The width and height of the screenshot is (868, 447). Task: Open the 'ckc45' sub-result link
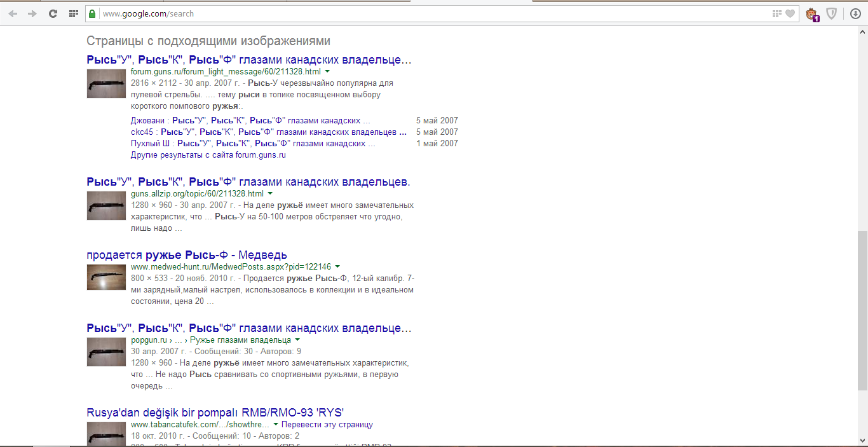click(269, 132)
